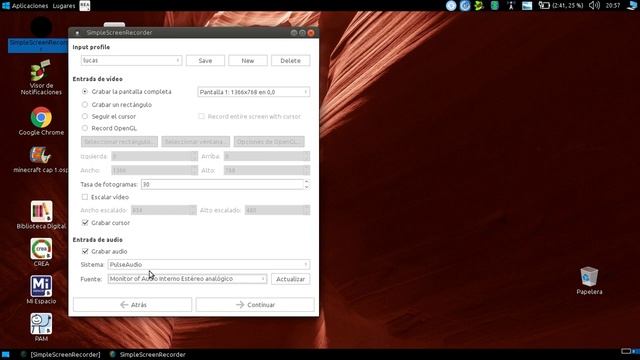Click the Izquierda spin box
The height and width of the screenshot is (360, 640).
154,156
